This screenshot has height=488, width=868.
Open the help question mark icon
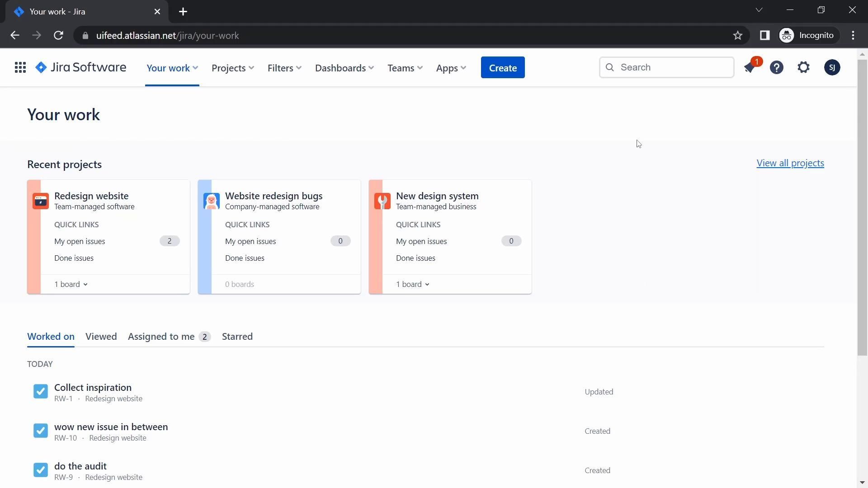(777, 68)
